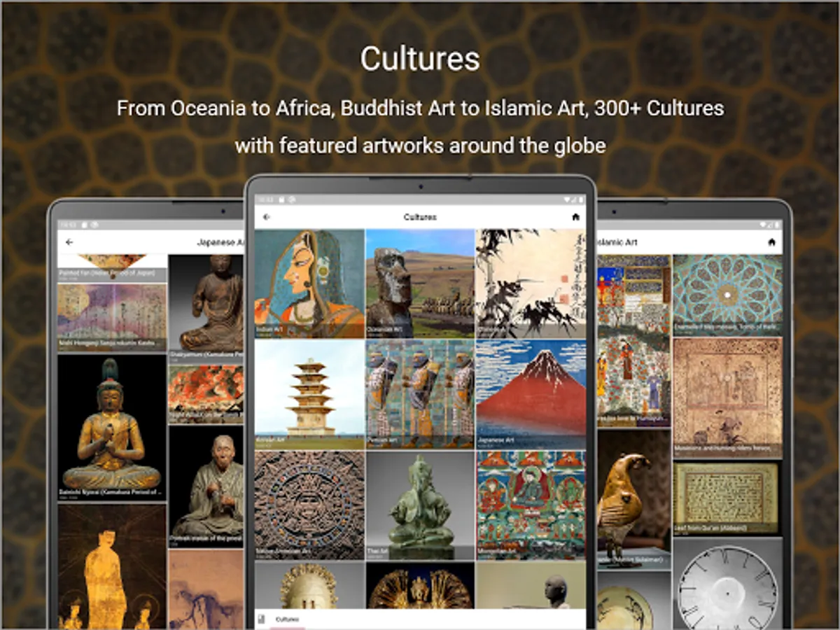Open the Aztec sun stone tile
This screenshot has height=630, width=840.
point(309,505)
